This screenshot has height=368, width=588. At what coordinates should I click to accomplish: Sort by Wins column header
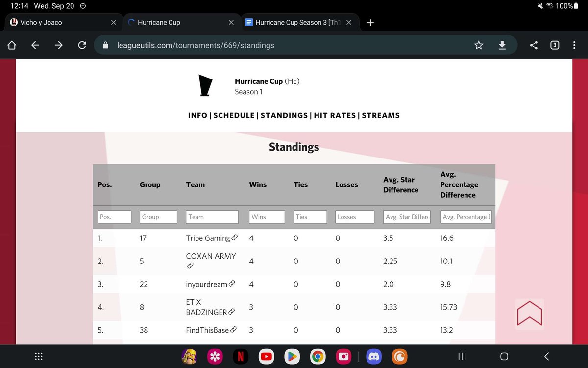[258, 184]
